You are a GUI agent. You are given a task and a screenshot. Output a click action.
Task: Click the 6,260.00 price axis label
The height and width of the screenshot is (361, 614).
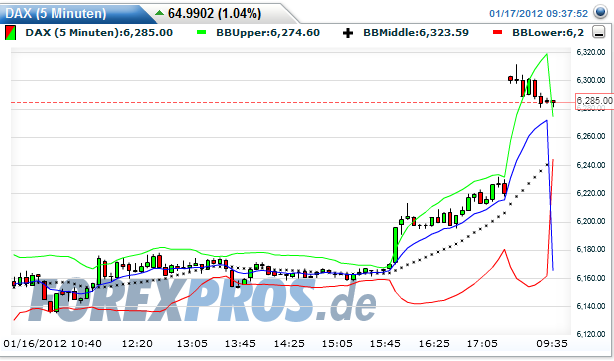tap(591, 137)
